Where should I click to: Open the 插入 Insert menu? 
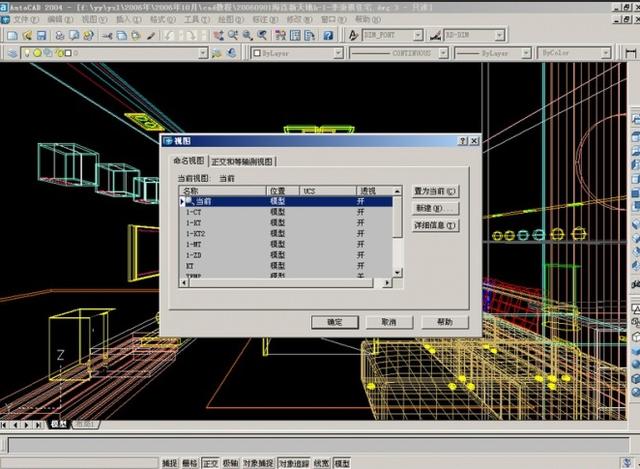coord(129,20)
